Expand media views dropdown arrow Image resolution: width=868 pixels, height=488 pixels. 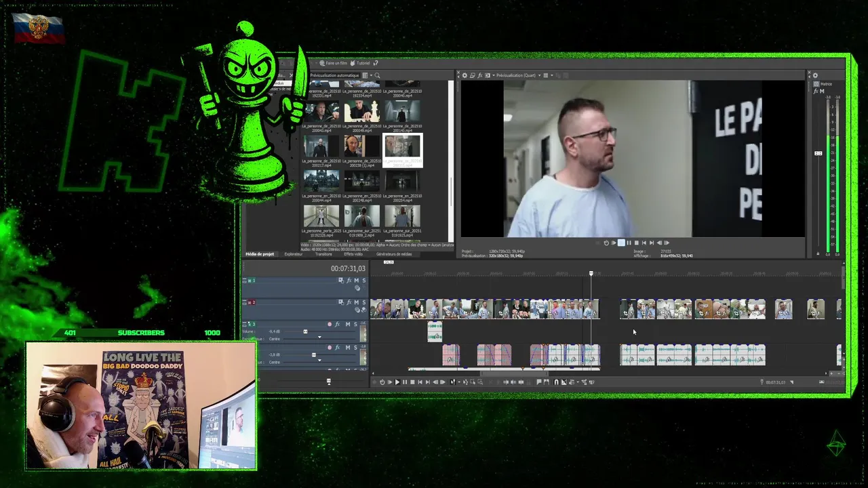click(x=371, y=76)
